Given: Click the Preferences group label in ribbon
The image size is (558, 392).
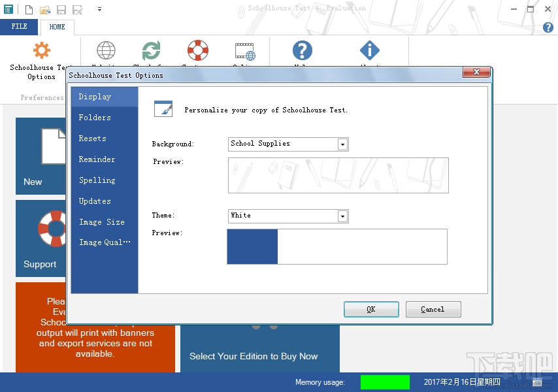Looking at the screenshot, I should [42, 97].
